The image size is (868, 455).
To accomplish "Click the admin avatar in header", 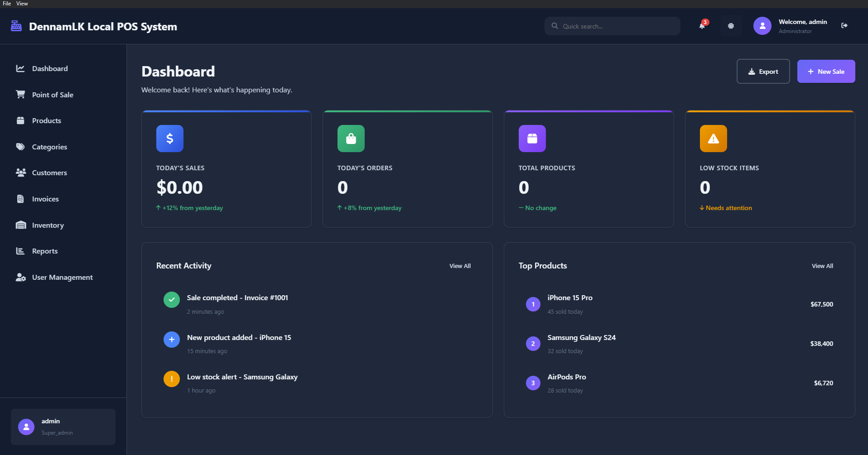I will coord(762,26).
